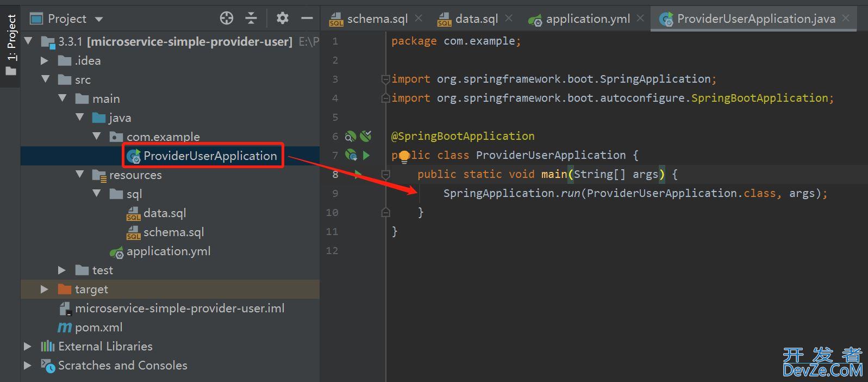The height and width of the screenshot is (382, 868).
Task: Hide the Project tool window with minus icon
Action: click(307, 19)
